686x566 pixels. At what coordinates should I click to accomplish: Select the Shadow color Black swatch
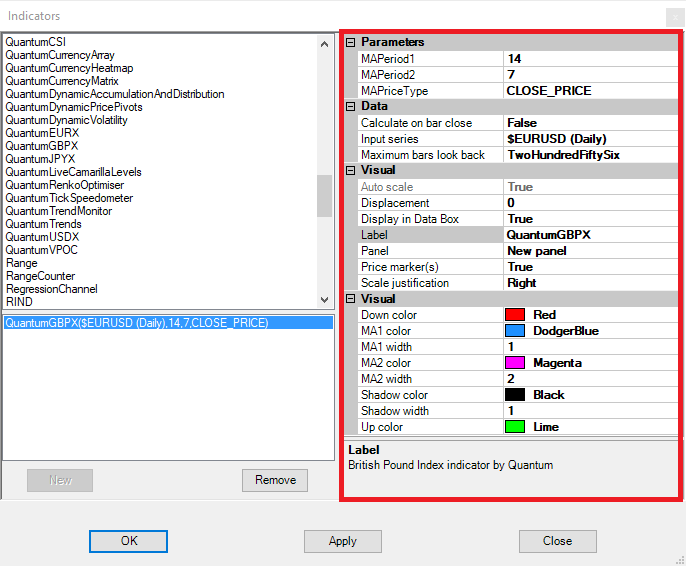[x=515, y=395]
